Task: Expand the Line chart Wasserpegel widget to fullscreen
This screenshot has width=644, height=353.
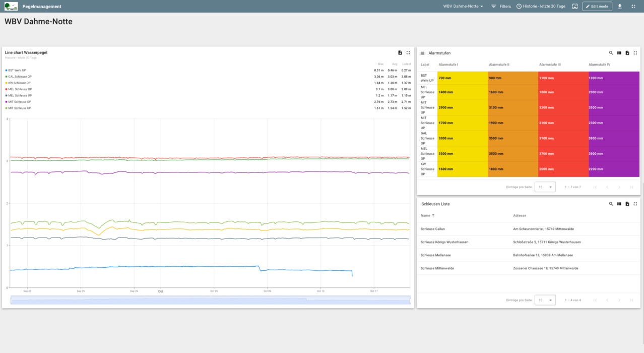Action: coord(408,53)
